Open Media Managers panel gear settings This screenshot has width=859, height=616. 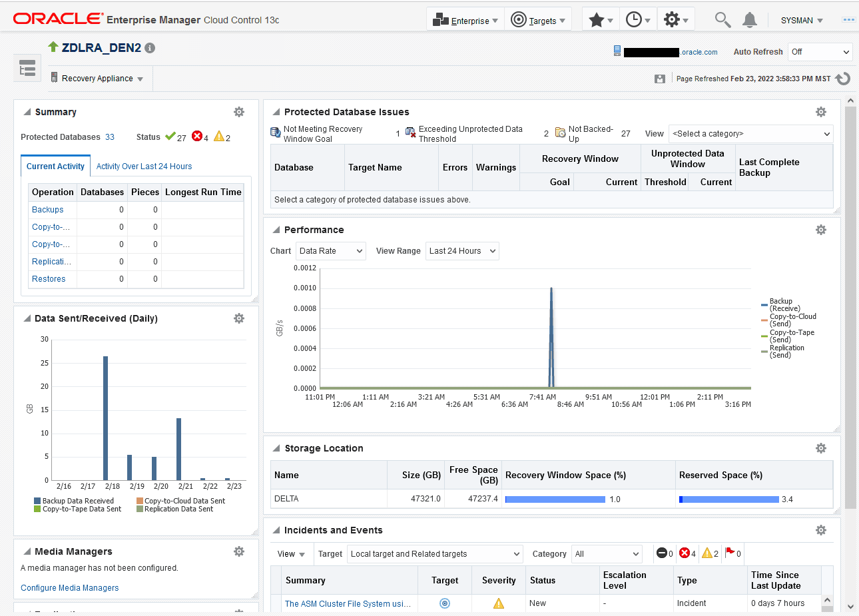click(239, 551)
